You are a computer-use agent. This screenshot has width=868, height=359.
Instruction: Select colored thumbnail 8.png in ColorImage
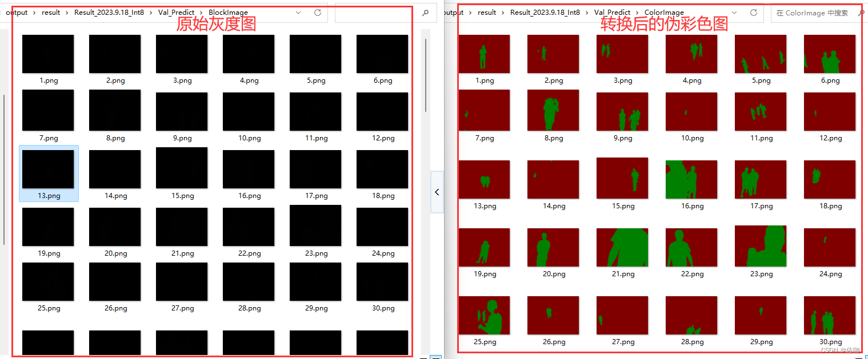point(553,110)
